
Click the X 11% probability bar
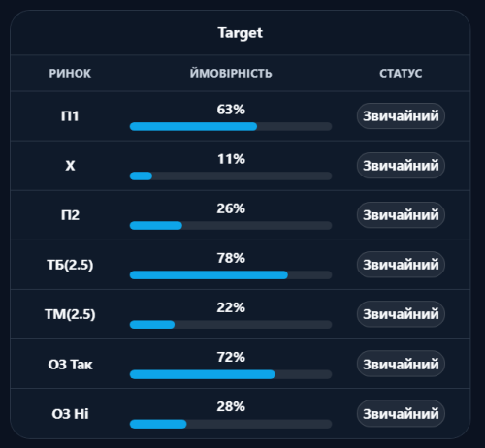point(231,176)
